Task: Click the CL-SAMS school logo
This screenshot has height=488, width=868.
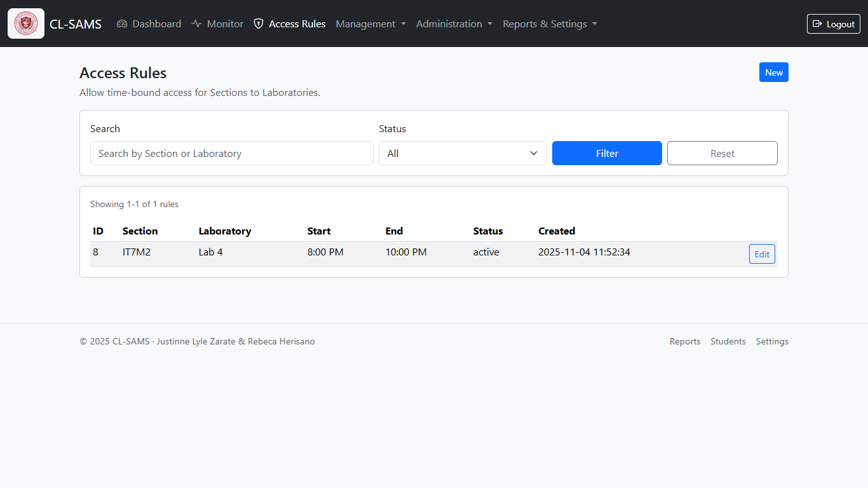Action: 26,24
